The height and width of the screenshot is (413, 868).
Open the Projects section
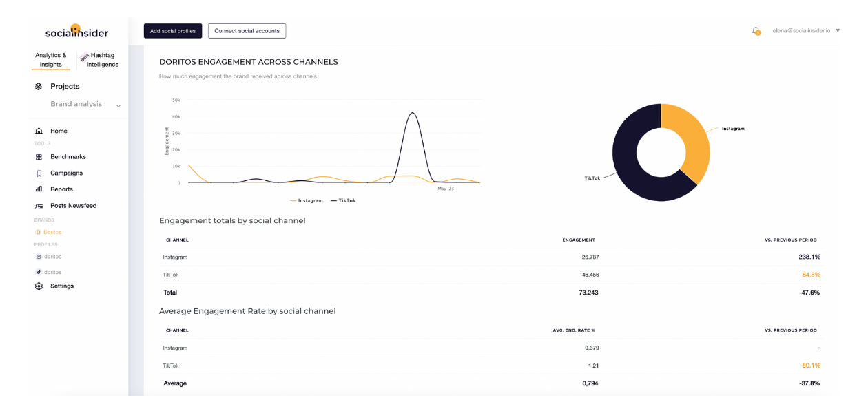pyautogui.click(x=65, y=87)
